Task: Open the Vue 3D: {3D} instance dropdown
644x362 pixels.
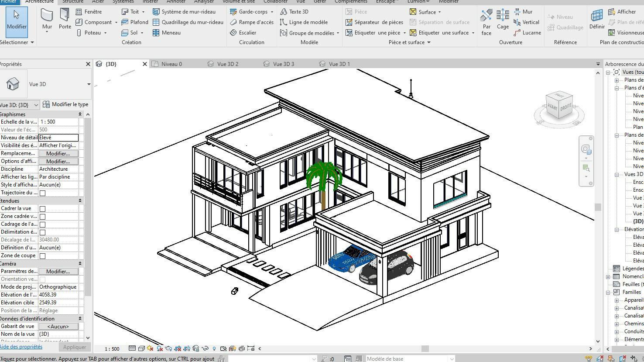Action: (36, 105)
